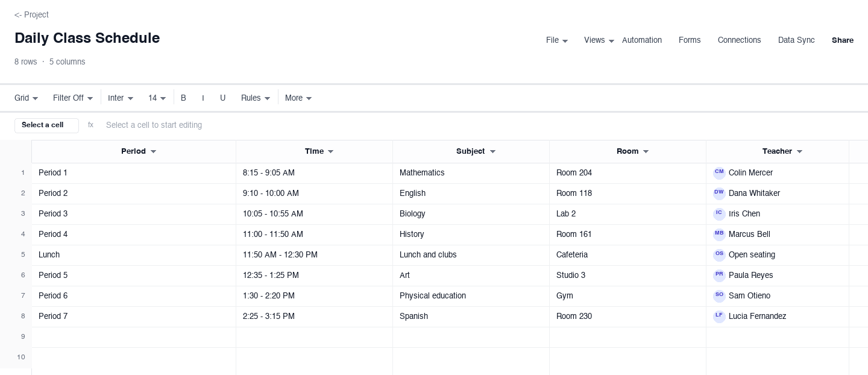
Task: Select the 10:05 - 10:55 AM cell
Action: (x=314, y=214)
